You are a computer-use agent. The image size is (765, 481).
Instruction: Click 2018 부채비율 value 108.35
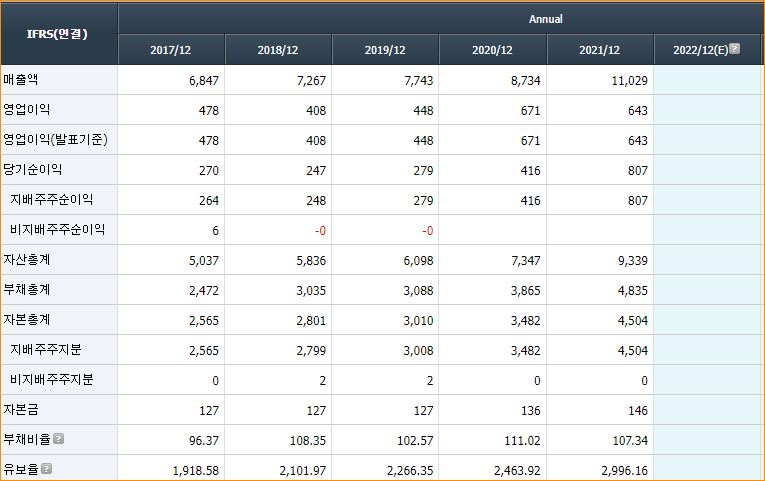click(308, 441)
